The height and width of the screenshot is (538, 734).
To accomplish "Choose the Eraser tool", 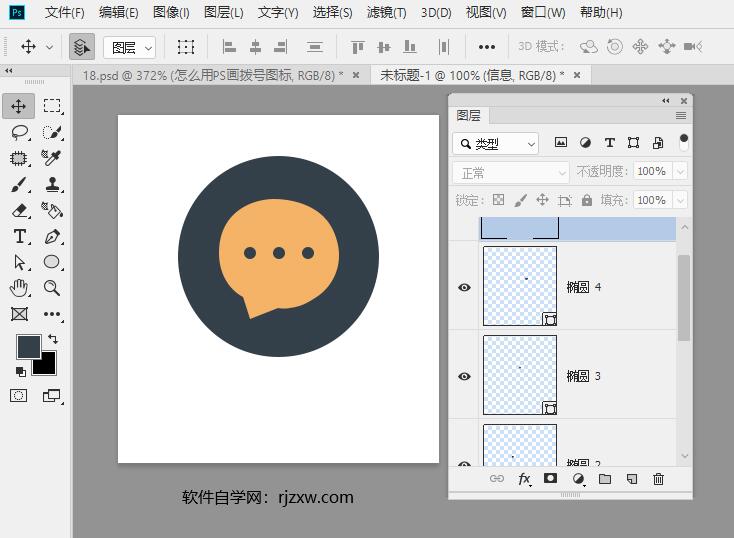I will [x=19, y=210].
